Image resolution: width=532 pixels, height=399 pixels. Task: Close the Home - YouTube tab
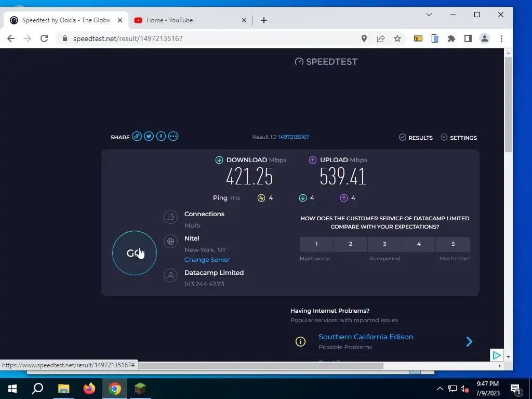point(244,20)
